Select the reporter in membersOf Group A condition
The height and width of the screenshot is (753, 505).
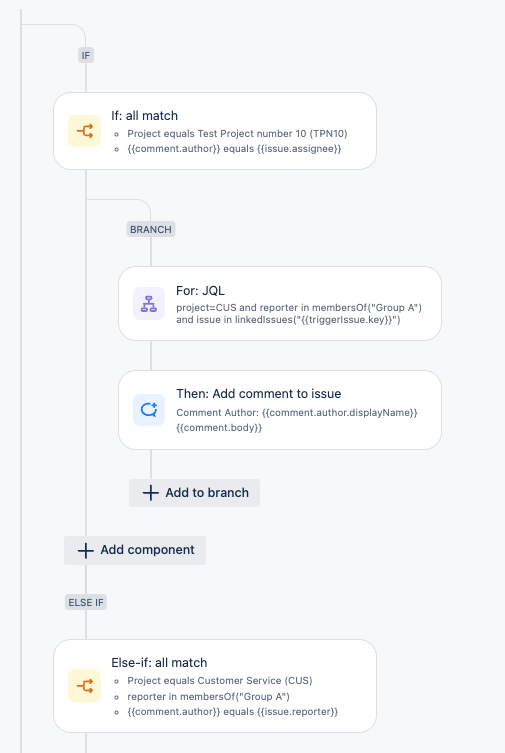208,696
